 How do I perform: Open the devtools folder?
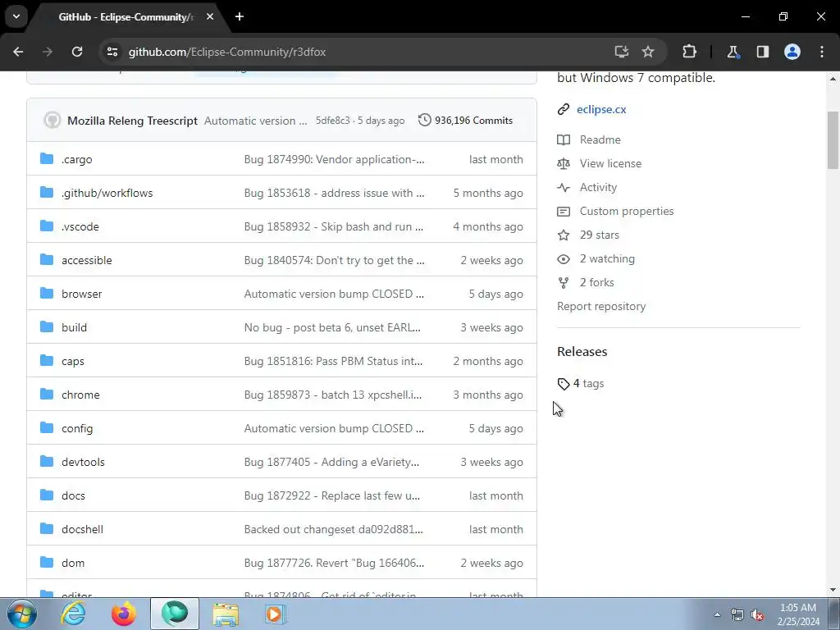(x=83, y=463)
